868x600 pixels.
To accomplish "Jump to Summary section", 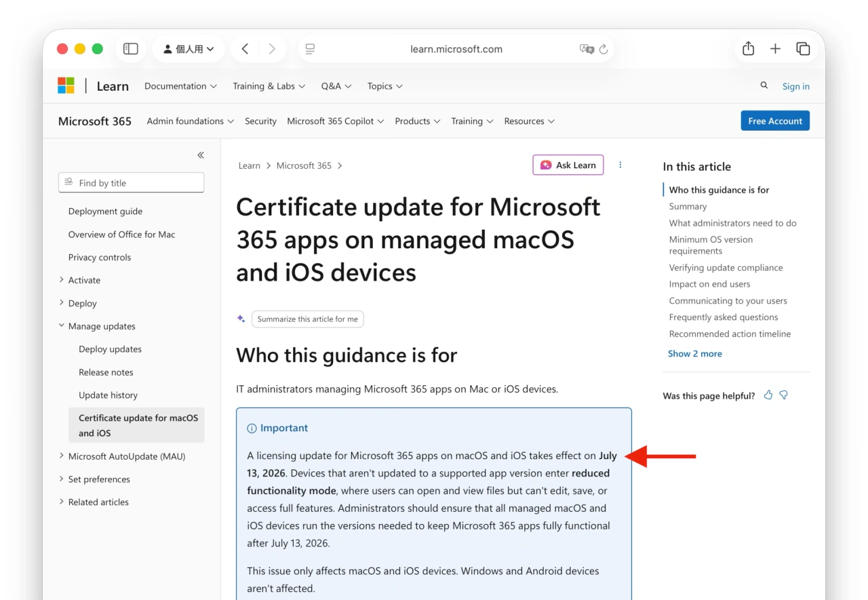I will [x=688, y=206].
